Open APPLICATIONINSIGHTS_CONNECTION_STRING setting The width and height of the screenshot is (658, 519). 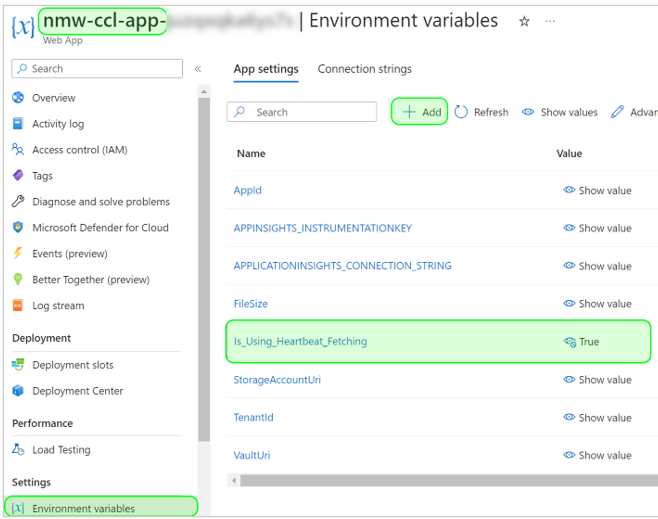coord(342,266)
